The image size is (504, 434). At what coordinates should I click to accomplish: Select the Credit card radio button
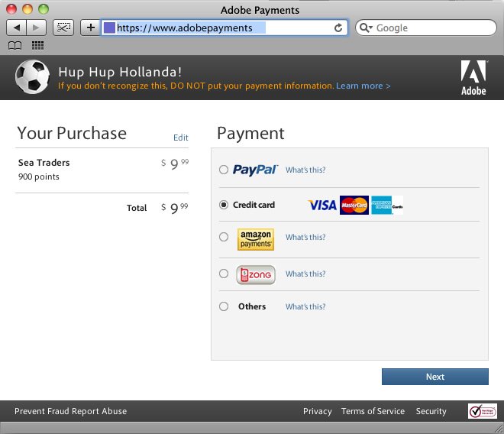tap(224, 205)
